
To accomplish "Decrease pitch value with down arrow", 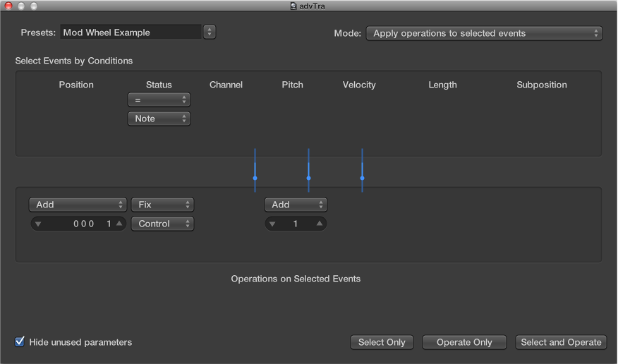I will [273, 224].
